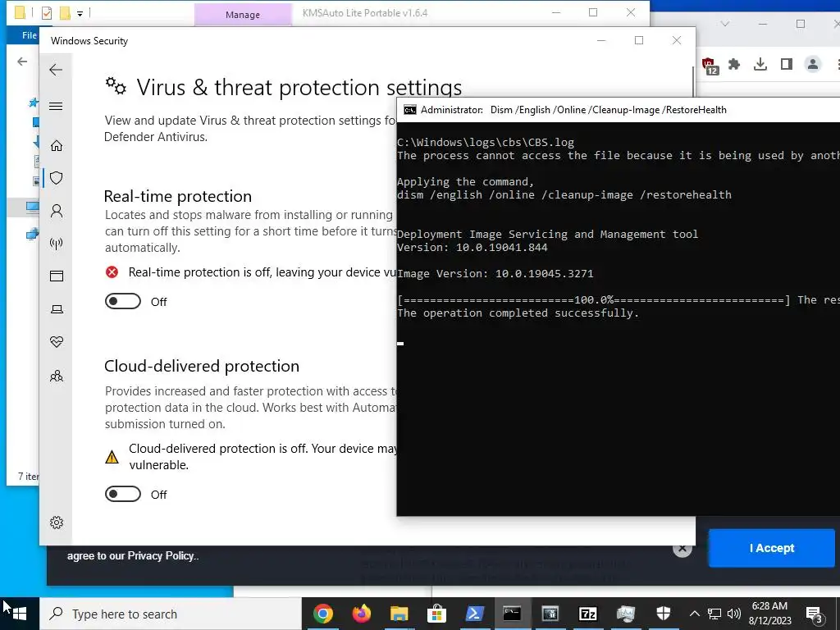Screen dimensions: 840x630
Task: Open the clock showing 6:28 AM
Action: (769, 614)
